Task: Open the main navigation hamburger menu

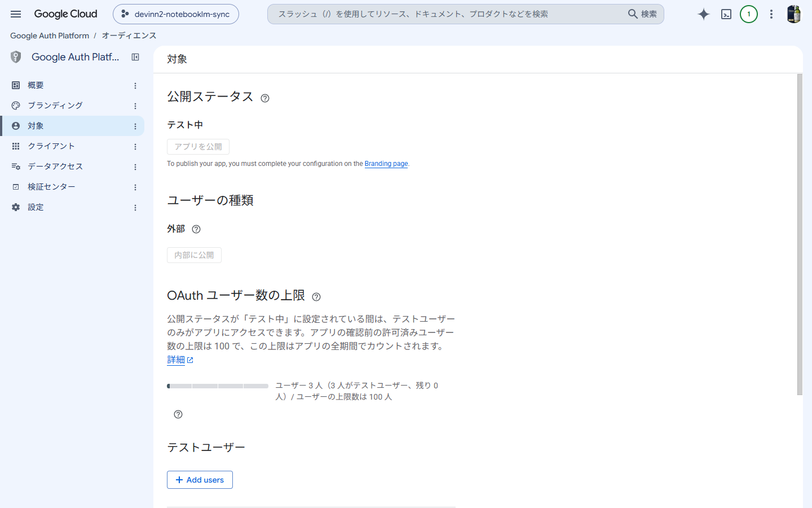Action: pos(16,14)
